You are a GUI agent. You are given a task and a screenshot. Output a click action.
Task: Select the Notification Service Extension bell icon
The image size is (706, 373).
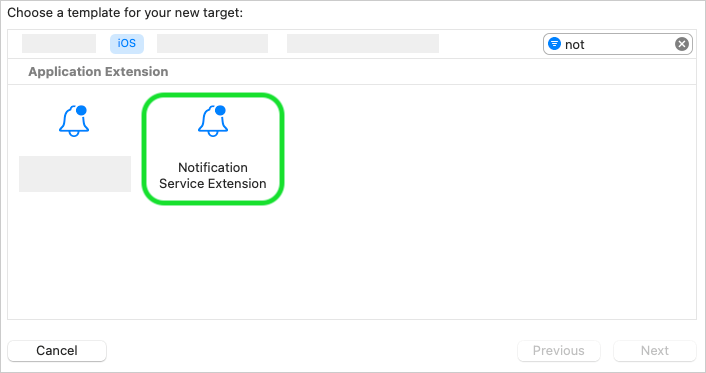click(213, 121)
